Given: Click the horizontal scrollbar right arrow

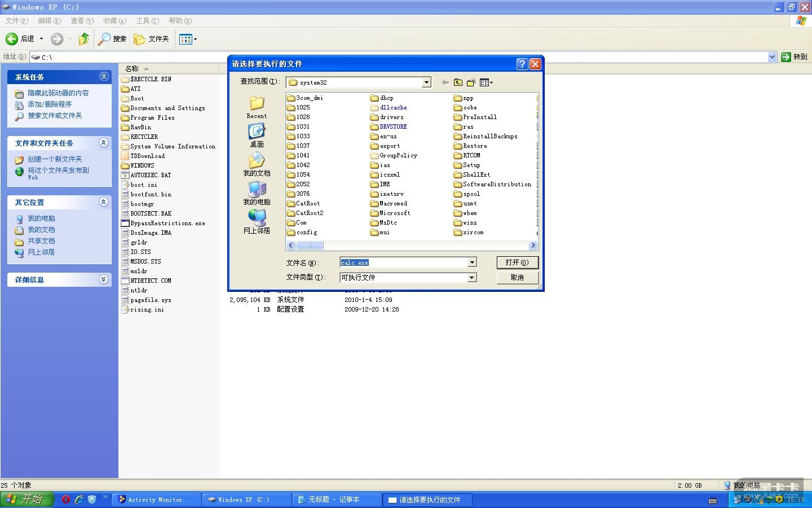Looking at the screenshot, I should (x=533, y=246).
